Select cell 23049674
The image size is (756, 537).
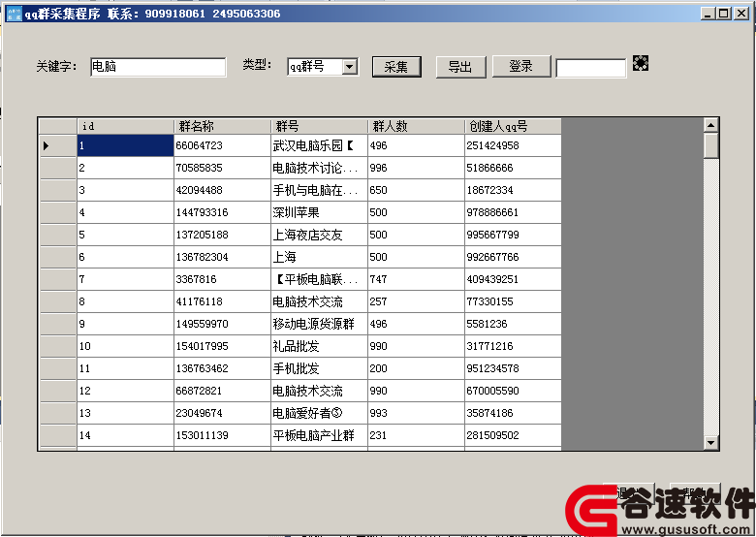click(x=222, y=413)
